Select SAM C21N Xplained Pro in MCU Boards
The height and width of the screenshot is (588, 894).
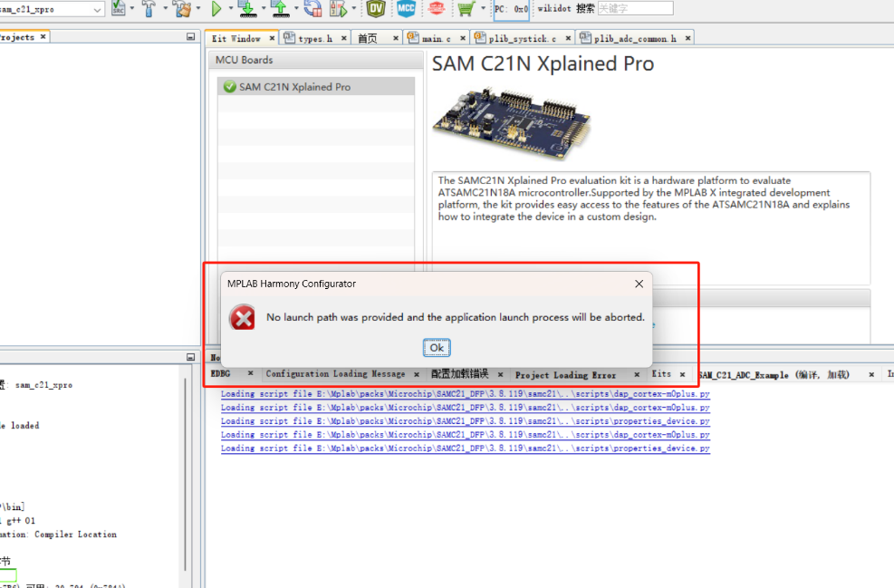point(316,87)
